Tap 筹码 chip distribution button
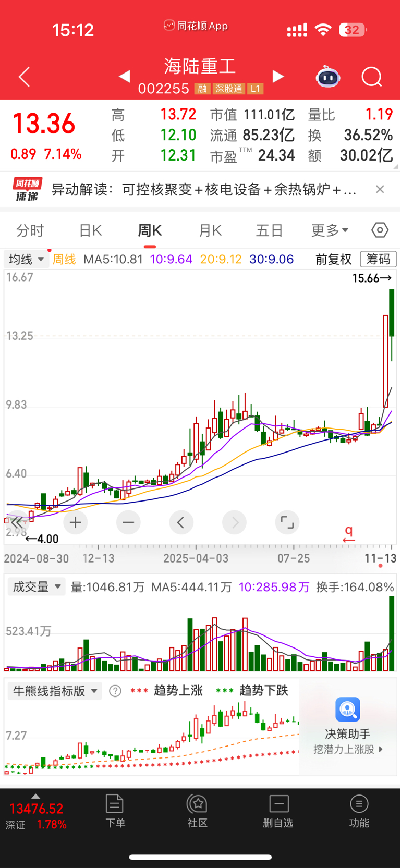 [378, 259]
